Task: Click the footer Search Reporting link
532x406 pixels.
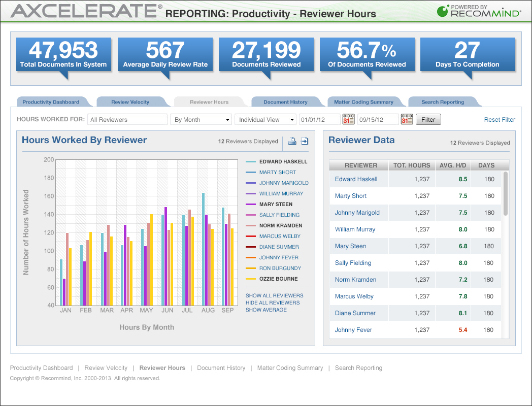Action: point(358,368)
